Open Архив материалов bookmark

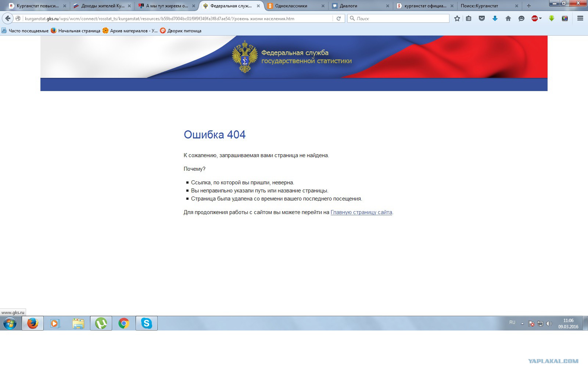point(130,31)
